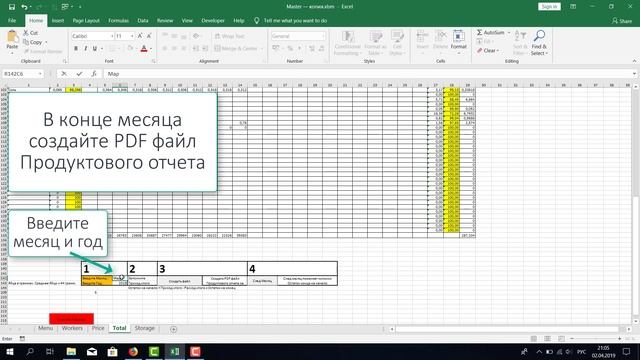
Task: Collapse the ribbon with the chevron
Action: tap(634, 61)
